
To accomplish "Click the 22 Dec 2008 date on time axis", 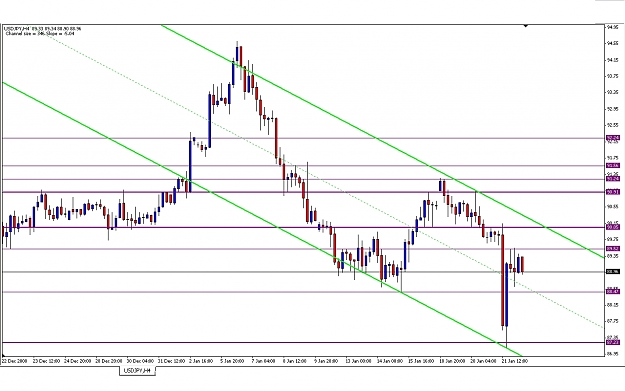I will point(15,361).
